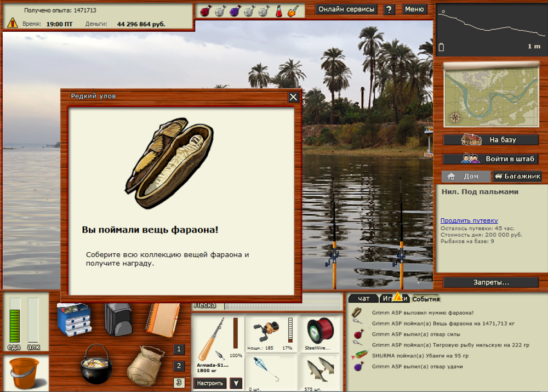Open the burlap fish sack

[x=145, y=365]
